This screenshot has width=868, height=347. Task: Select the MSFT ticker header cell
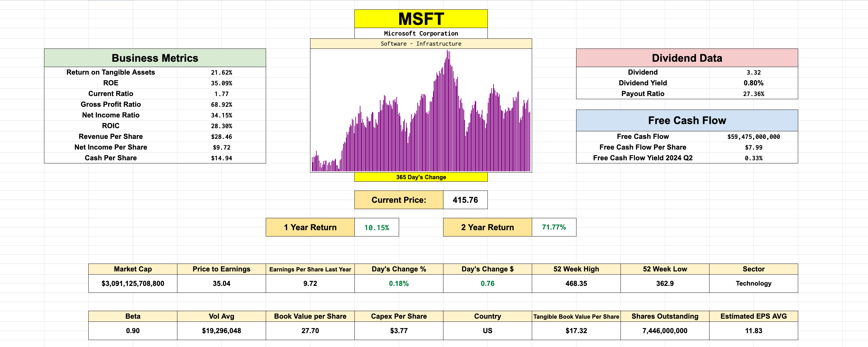(421, 19)
